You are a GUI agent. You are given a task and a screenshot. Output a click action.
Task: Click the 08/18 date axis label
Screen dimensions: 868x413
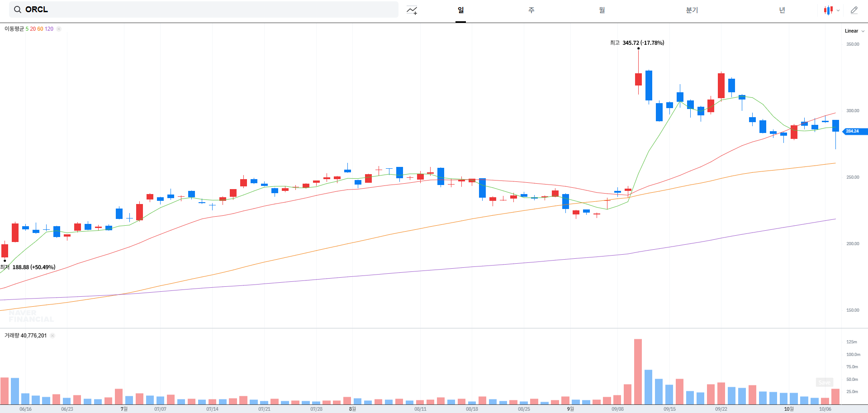(x=472, y=409)
